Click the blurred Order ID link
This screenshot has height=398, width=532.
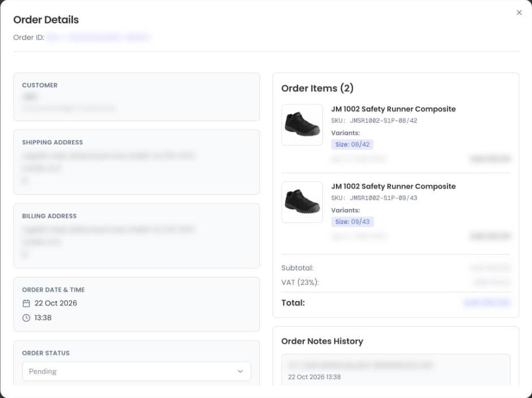tap(99, 37)
